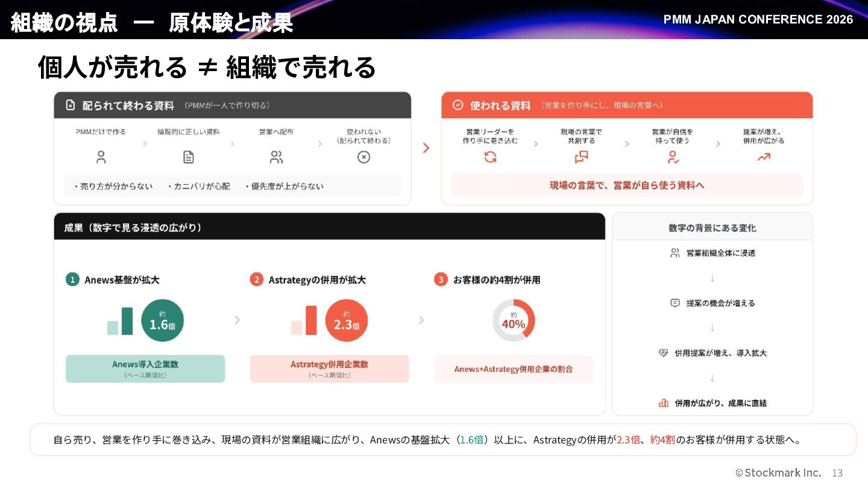
Task: Click the red chevron between the two 資料 panels
Action: 426,148
